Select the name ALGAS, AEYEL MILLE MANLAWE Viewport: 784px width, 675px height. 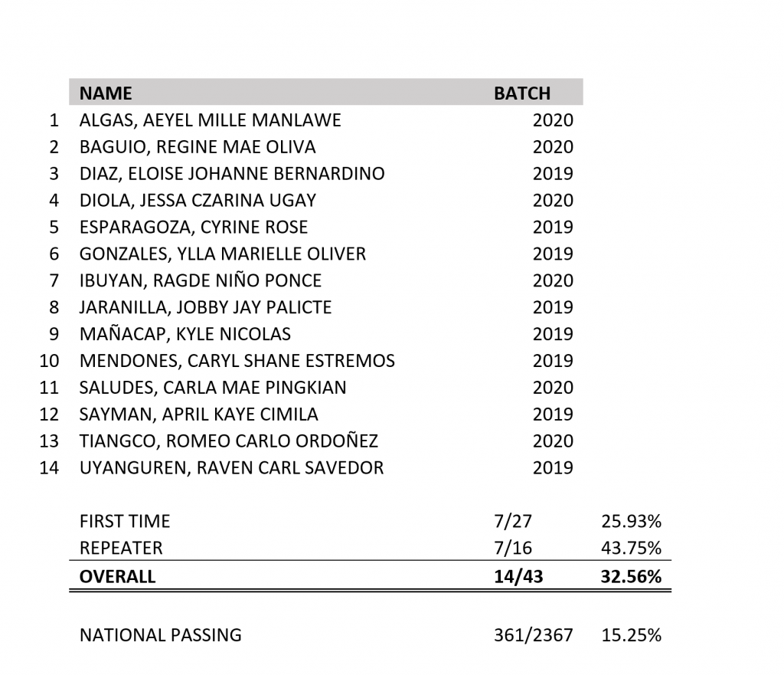pos(210,120)
